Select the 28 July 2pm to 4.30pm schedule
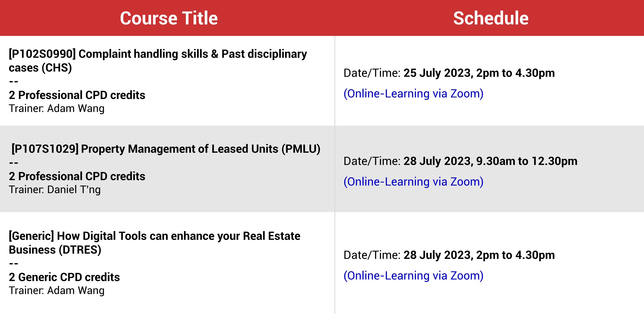The image size is (644, 314). point(479,255)
